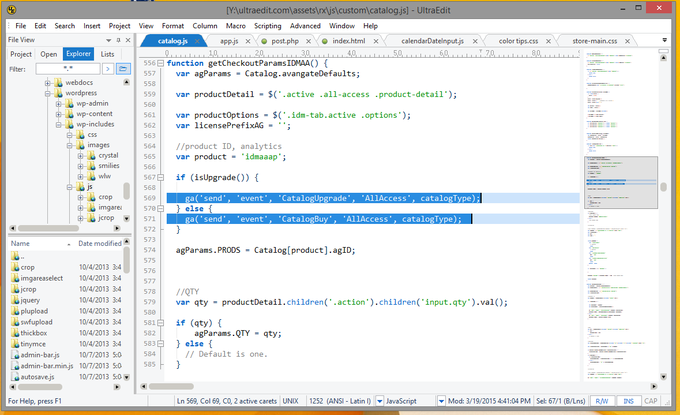Viewport: 680px width, 415px height.
Task: Switch to the Lists tab in File View
Action: (108, 54)
